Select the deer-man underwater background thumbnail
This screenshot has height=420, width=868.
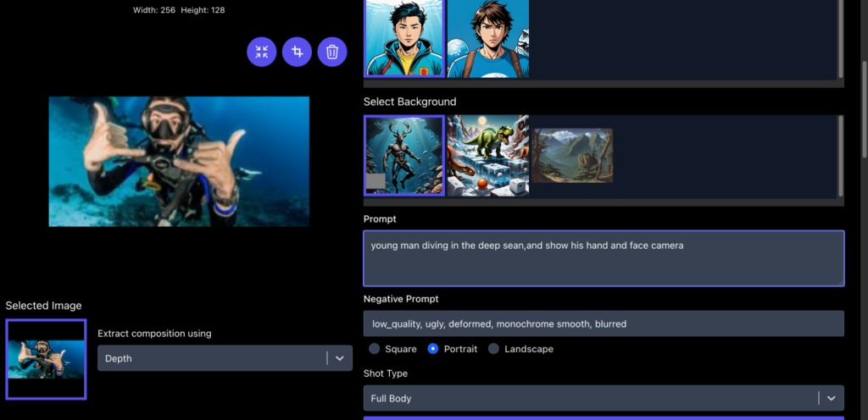point(404,155)
